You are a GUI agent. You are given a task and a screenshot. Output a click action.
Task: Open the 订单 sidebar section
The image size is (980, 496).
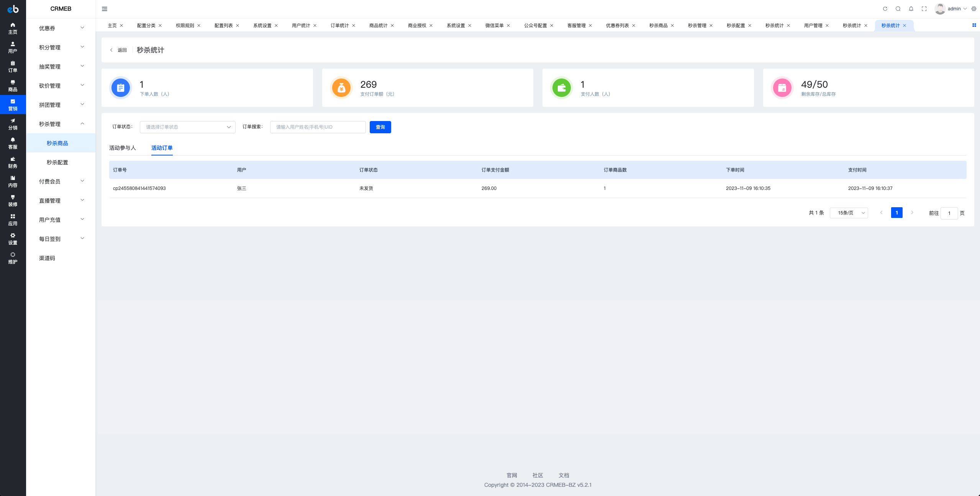coord(13,66)
